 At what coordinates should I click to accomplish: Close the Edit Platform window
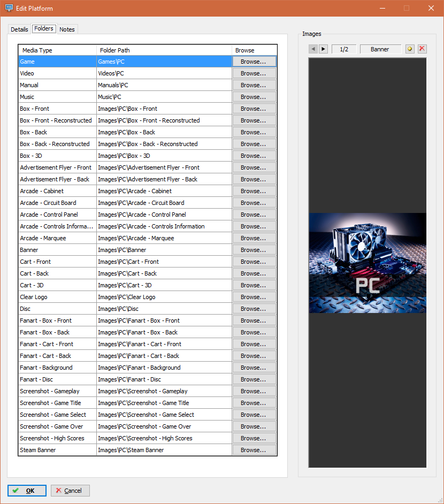pyautogui.click(x=431, y=8)
